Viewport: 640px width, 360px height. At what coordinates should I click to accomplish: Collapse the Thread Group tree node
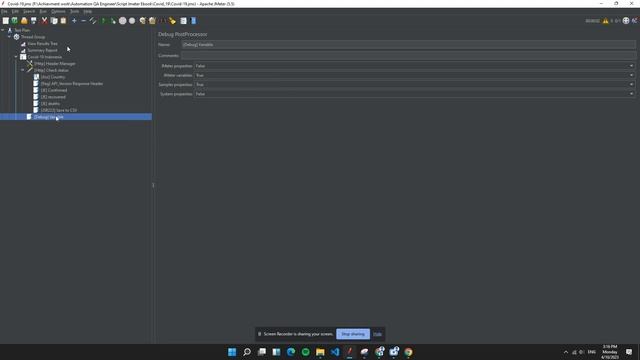tap(9, 37)
